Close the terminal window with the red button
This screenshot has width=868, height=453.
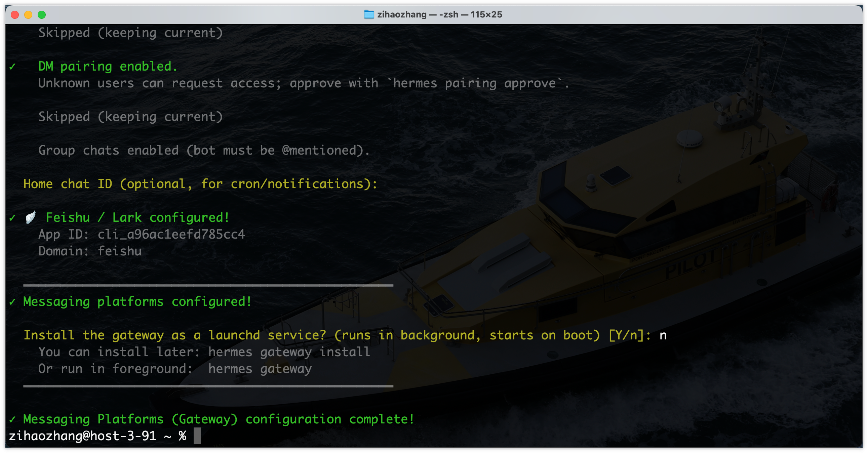(15, 14)
